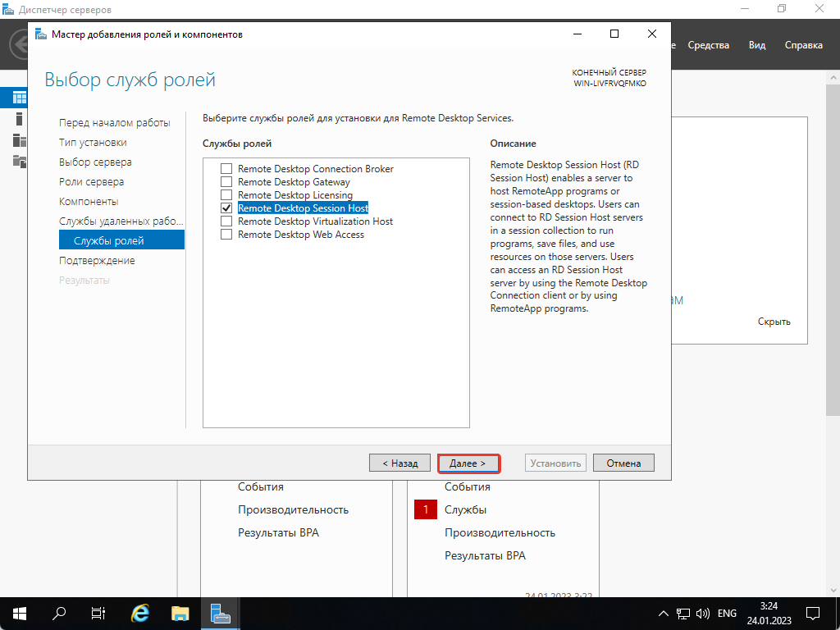
Task: Click the Скрыть link
Action: (x=774, y=322)
